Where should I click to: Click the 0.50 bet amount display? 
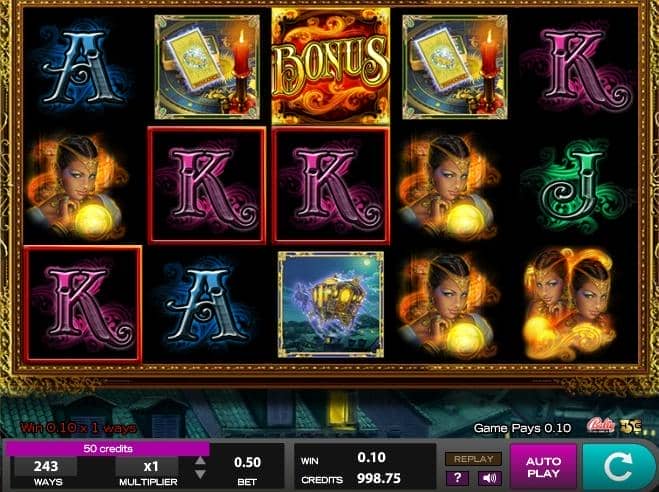[248, 463]
